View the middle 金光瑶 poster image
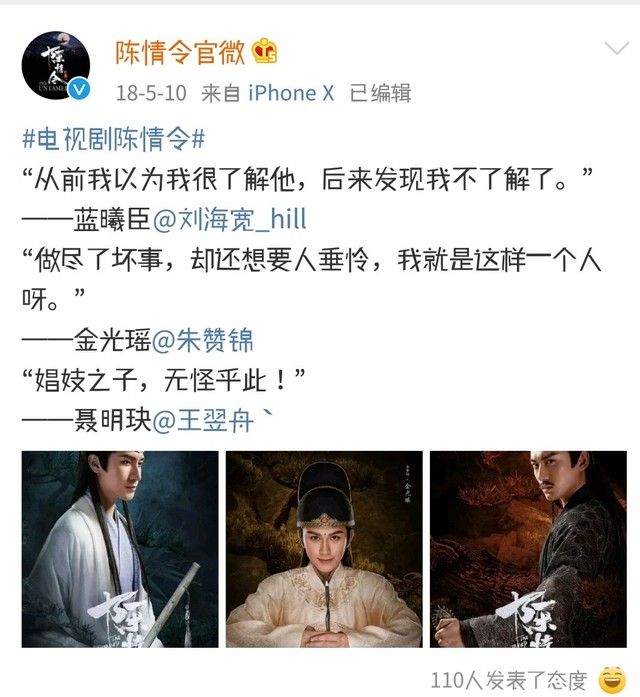 click(324, 549)
